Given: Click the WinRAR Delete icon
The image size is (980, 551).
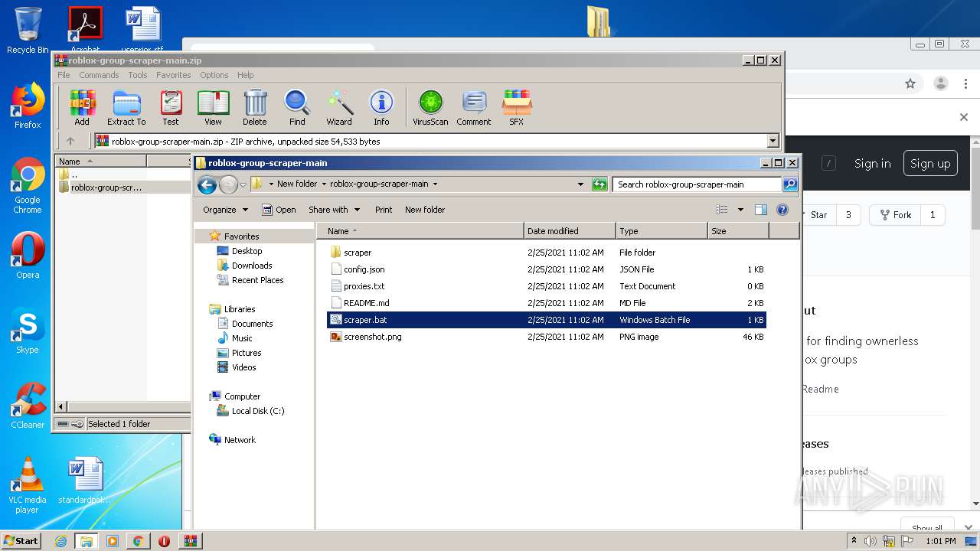Looking at the screenshot, I should (x=255, y=108).
